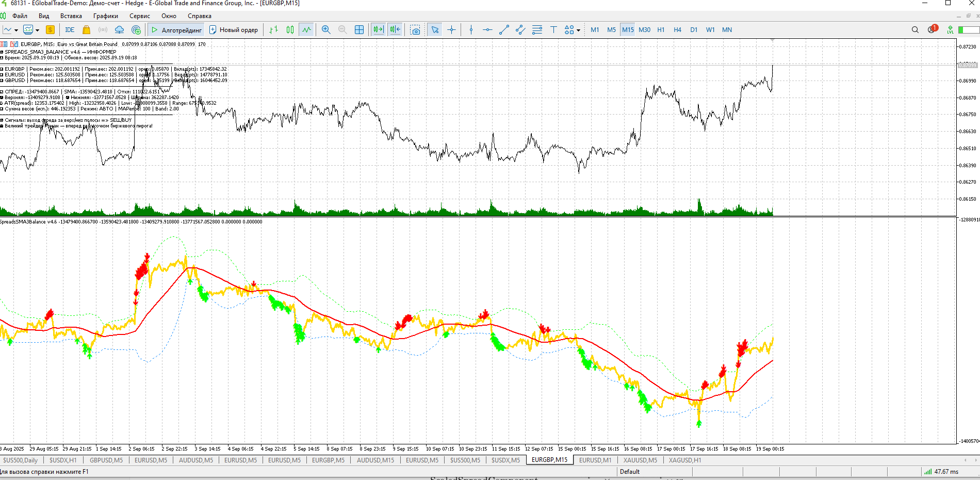This screenshot has height=480, width=980.
Task: Open the Окно menu
Action: tap(169, 16)
